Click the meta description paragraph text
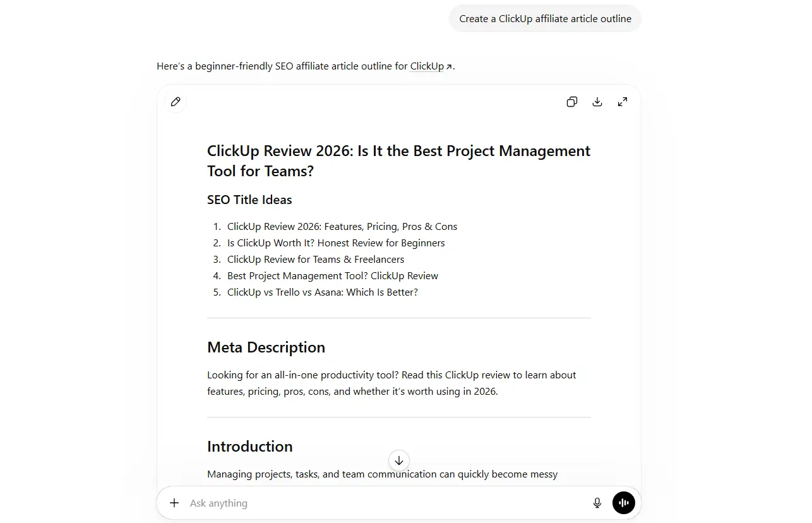The image size is (812, 523). [391, 383]
